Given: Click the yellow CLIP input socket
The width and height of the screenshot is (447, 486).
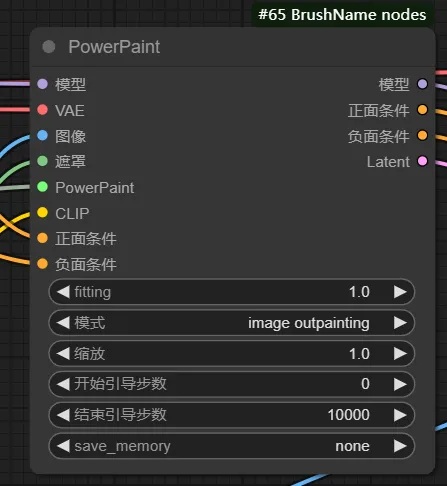Looking at the screenshot, I should coord(42,212).
